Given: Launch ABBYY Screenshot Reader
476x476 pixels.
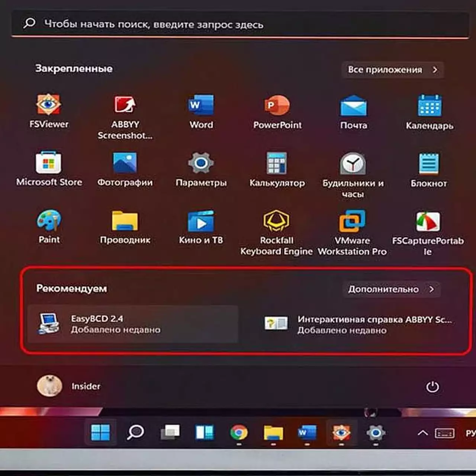Looking at the screenshot, I should (x=125, y=117).
